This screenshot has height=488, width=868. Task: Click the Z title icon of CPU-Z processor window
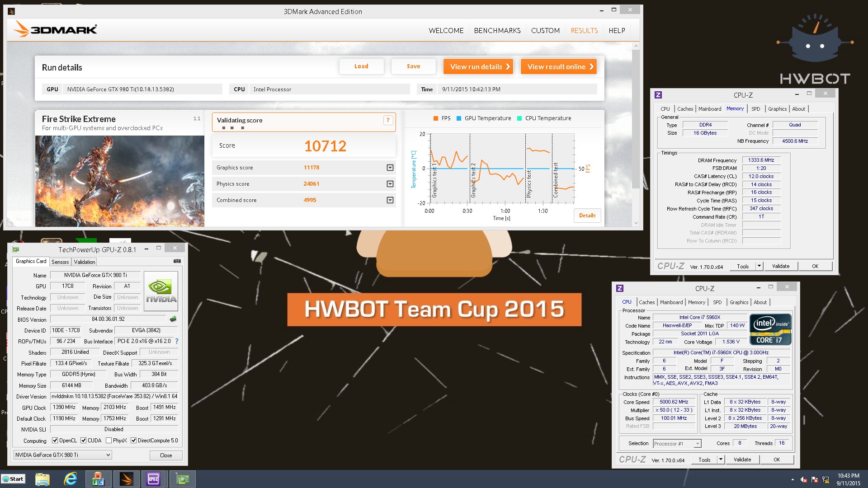[620, 288]
